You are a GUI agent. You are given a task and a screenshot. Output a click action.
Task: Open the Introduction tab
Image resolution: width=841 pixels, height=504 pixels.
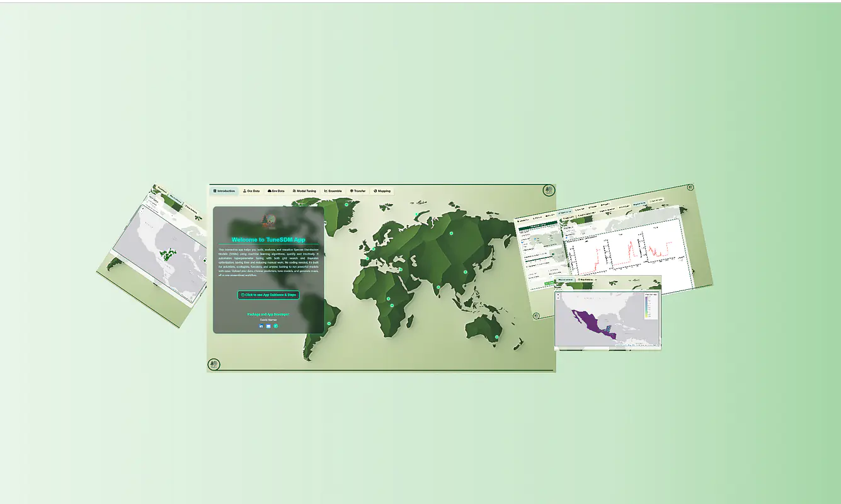(224, 191)
